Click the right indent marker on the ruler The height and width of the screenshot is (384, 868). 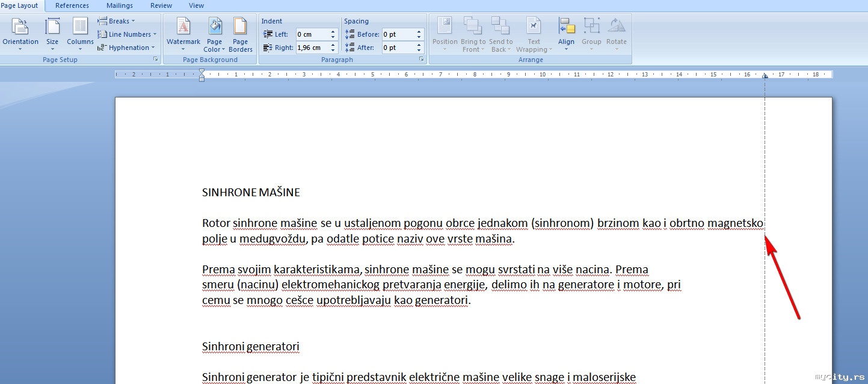click(x=765, y=76)
